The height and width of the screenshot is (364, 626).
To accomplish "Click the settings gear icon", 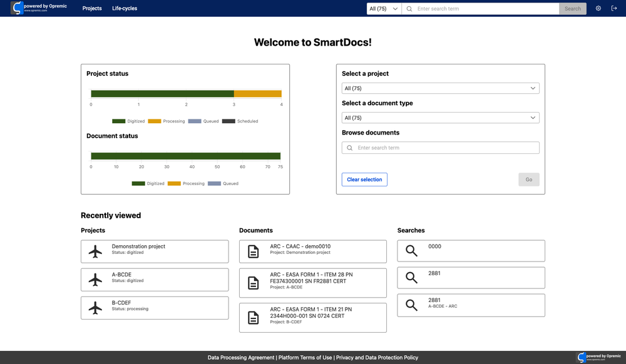I will (x=598, y=9).
